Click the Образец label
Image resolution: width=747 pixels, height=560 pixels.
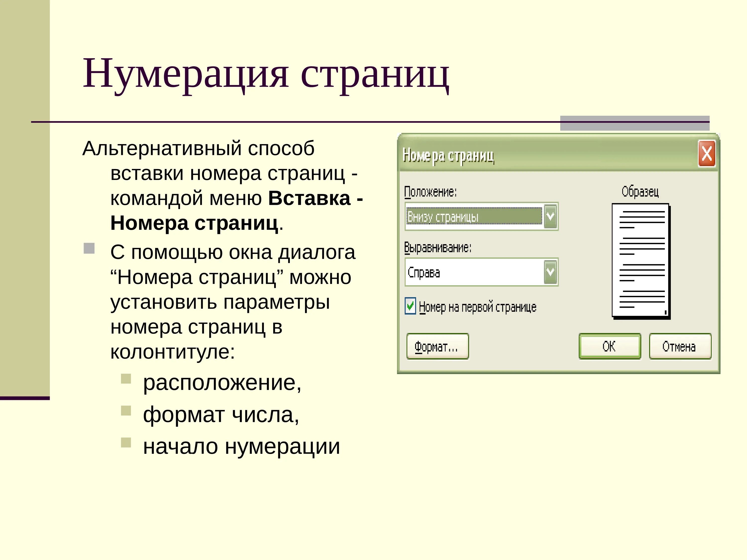640,191
